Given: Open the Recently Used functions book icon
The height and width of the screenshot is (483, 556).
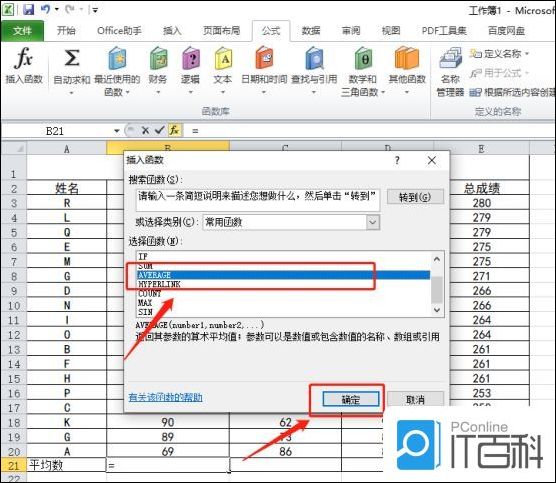Looking at the screenshot, I should click(117, 59).
